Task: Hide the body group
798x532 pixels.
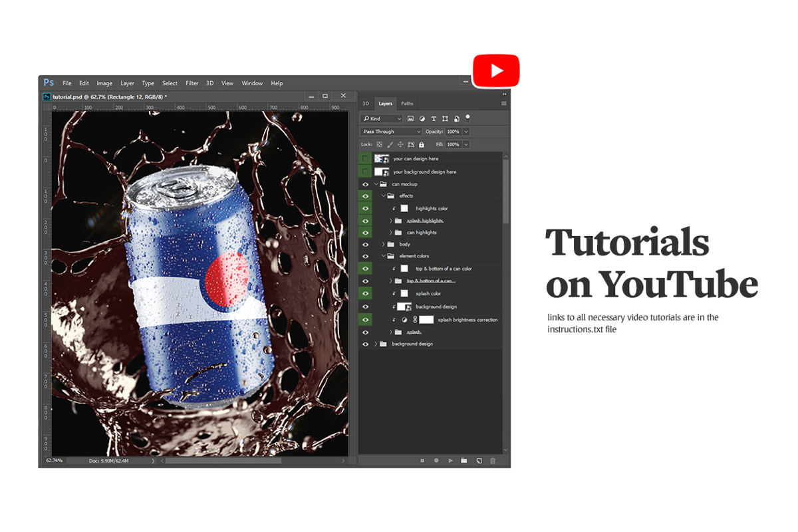Action: click(365, 244)
